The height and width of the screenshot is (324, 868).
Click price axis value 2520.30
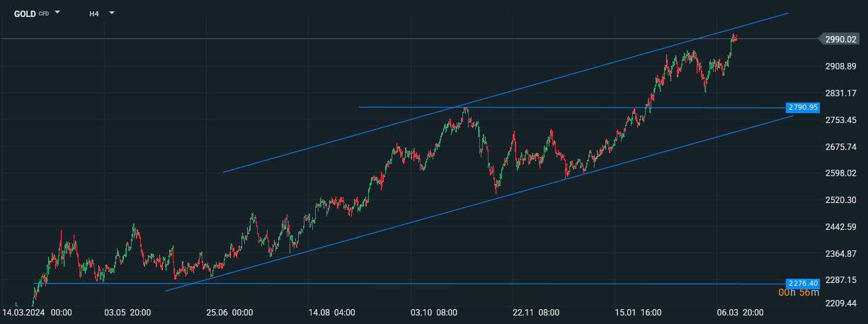pos(841,200)
